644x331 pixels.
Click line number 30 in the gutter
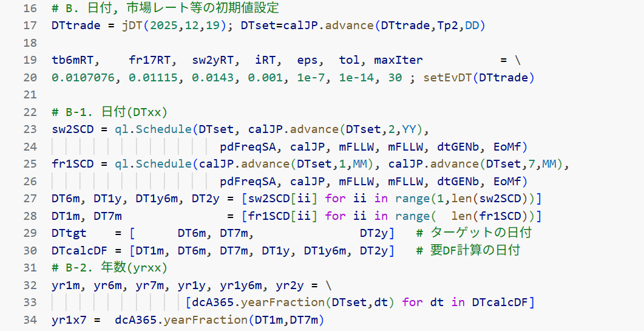click(x=30, y=250)
